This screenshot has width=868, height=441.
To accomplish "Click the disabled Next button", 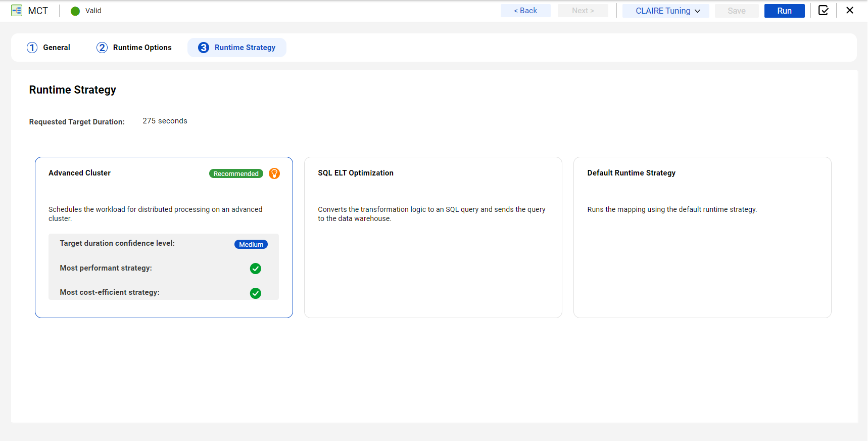I will 583,11.
